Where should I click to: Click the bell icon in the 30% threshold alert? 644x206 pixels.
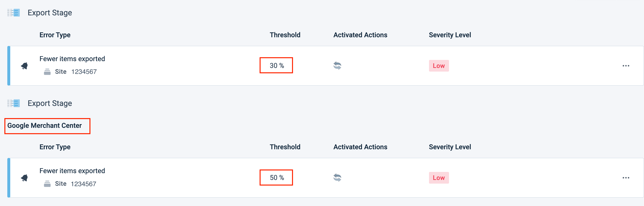[x=25, y=66]
